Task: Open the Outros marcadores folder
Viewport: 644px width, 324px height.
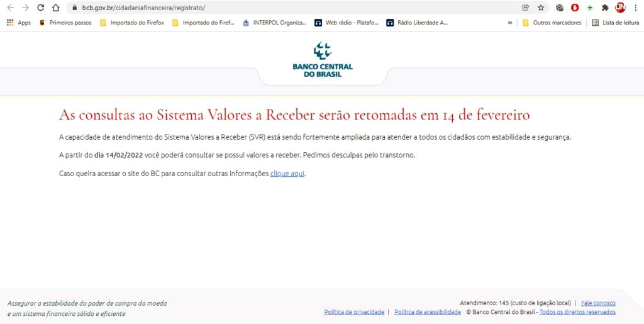Action: 552,23
